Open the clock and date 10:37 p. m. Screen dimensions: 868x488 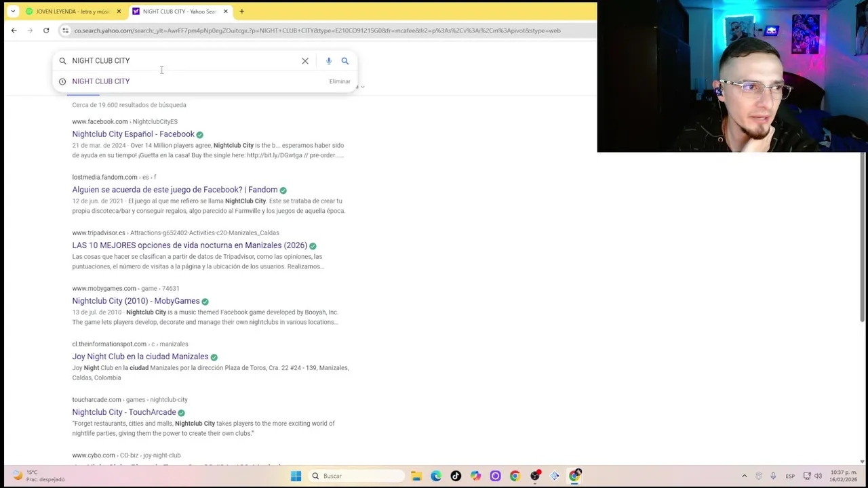click(x=844, y=476)
